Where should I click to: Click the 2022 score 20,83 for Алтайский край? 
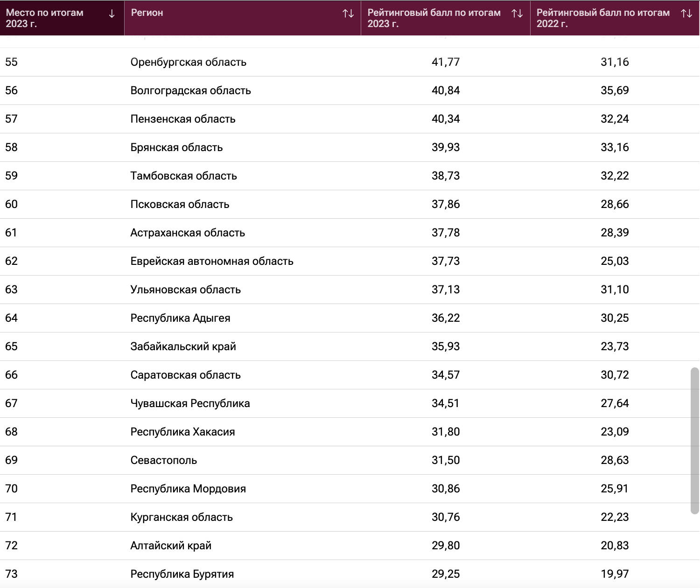(x=615, y=546)
